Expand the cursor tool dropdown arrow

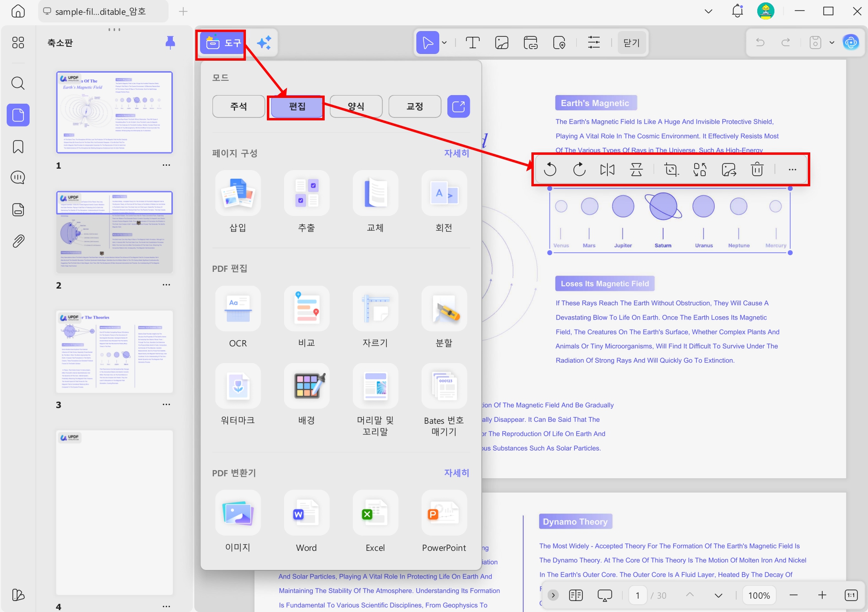pos(444,43)
